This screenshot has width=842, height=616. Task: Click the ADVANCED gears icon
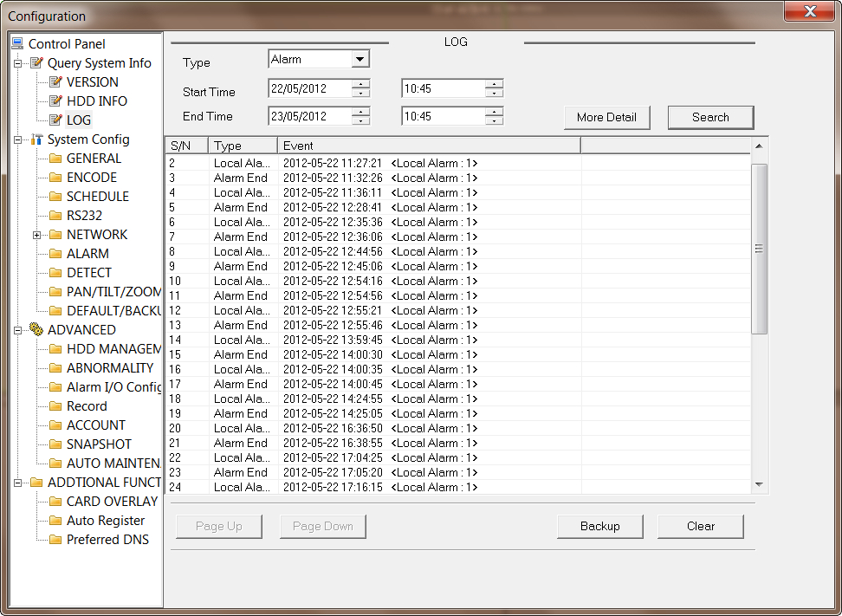click(x=36, y=330)
